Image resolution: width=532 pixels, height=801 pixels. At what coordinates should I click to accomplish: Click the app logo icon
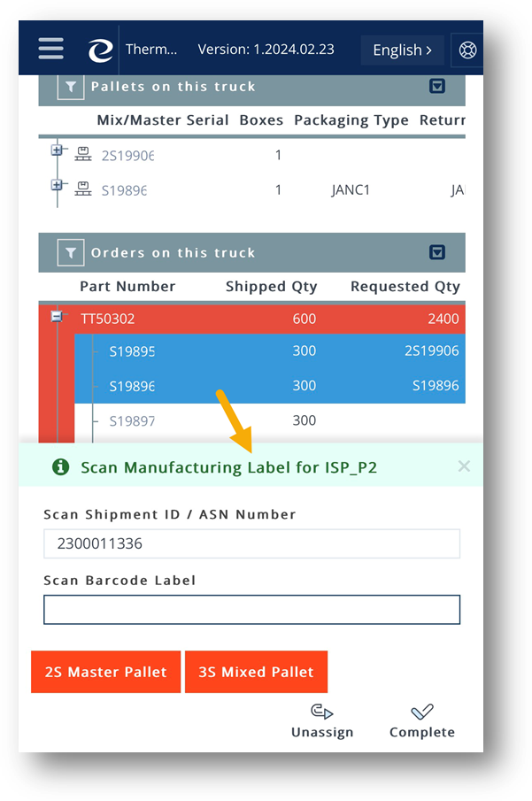tap(100, 50)
